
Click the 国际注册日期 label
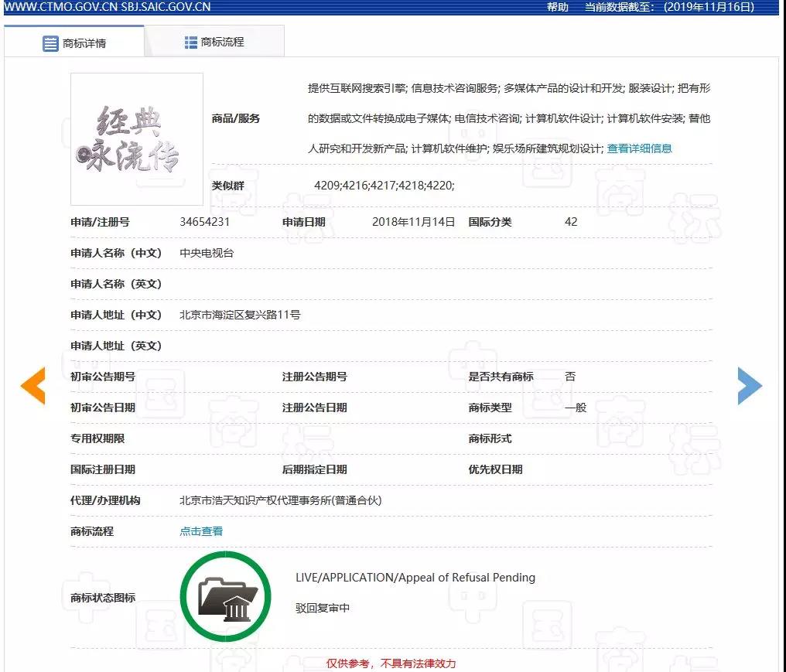pos(103,469)
